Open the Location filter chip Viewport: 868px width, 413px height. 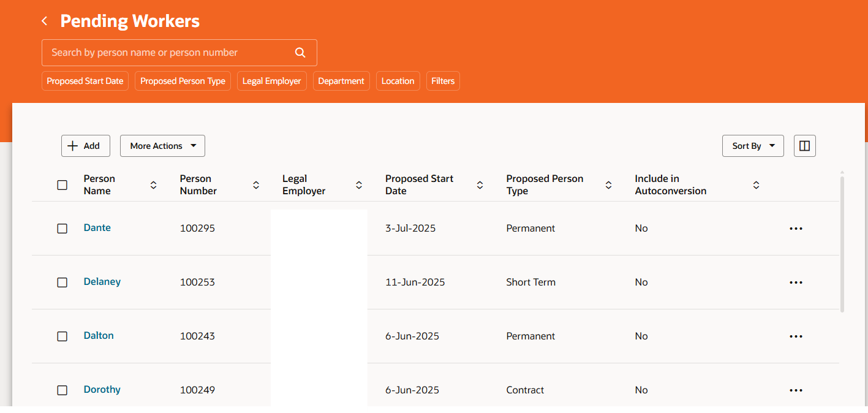point(398,81)
